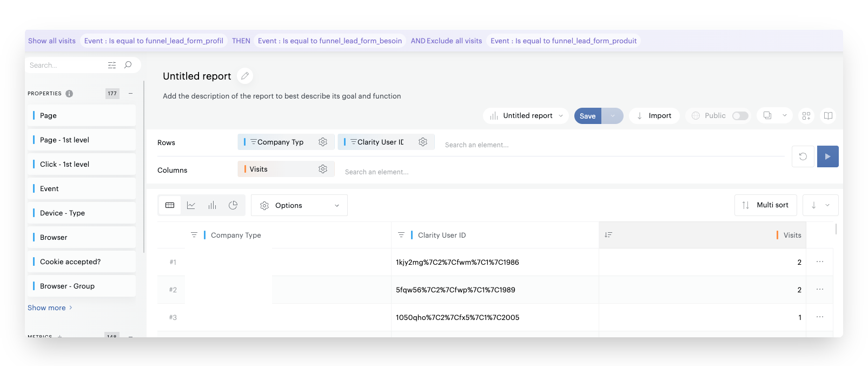Viewport: 868px width, 366px height.
Task: Select the table view toggle
Action: 170,206
